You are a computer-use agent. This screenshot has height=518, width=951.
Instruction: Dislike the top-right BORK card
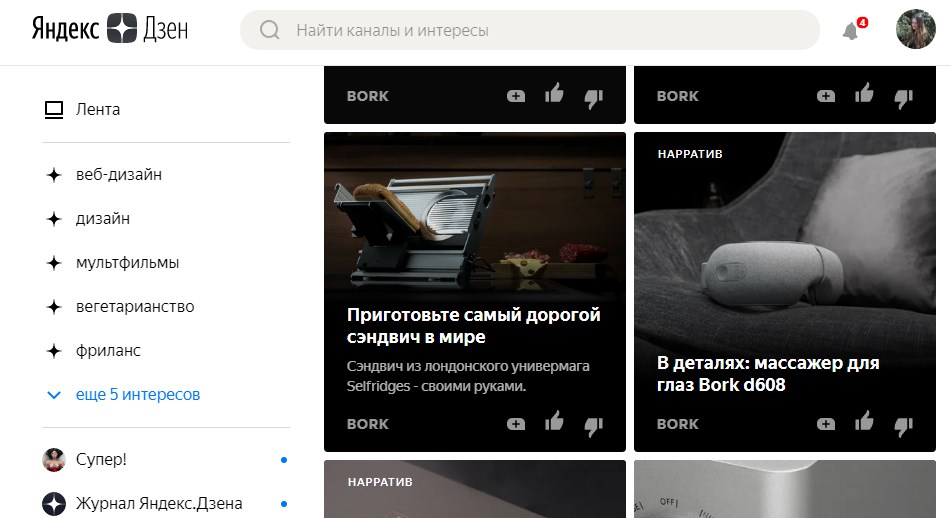903,98
